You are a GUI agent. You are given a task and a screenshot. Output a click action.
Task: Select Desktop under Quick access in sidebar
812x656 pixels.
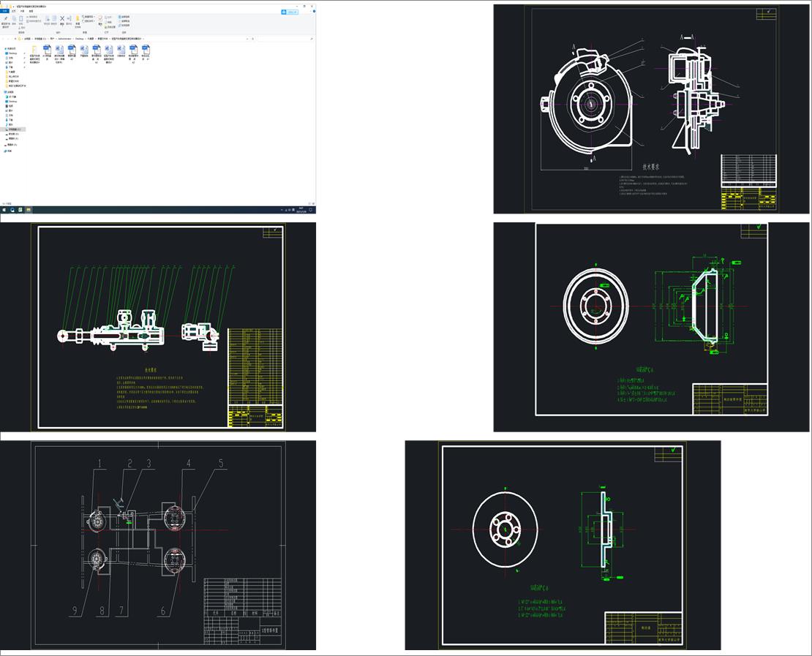coord(12,53)
